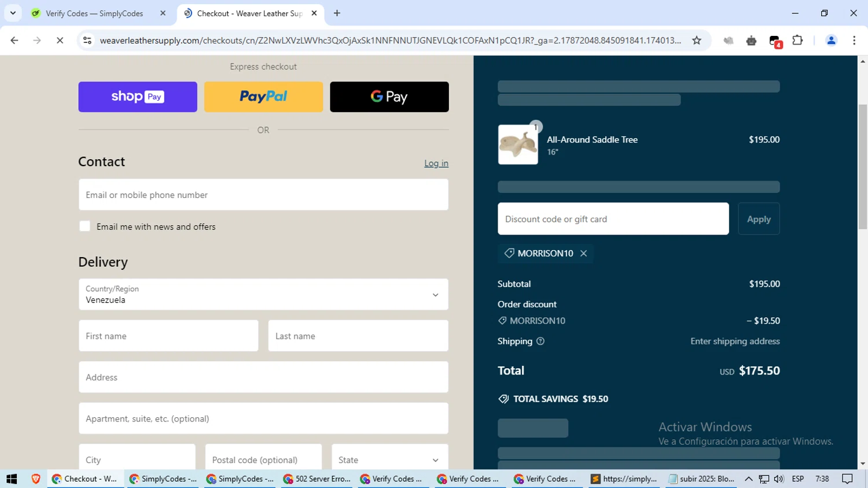Go back to the previous page
868x488 pixels.
point(14,41)
